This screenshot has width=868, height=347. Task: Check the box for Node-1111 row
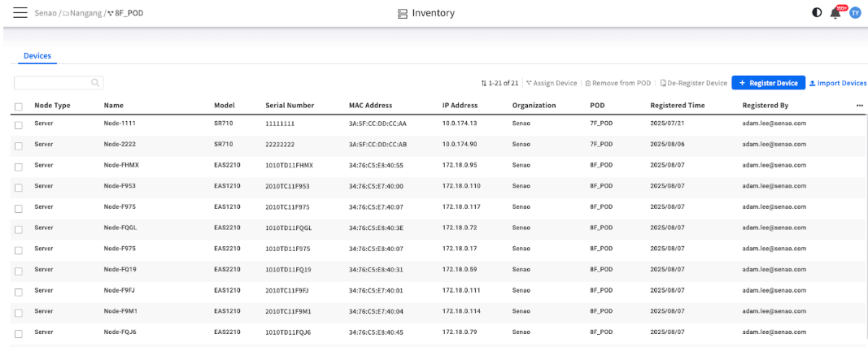(x=19, y=125)
